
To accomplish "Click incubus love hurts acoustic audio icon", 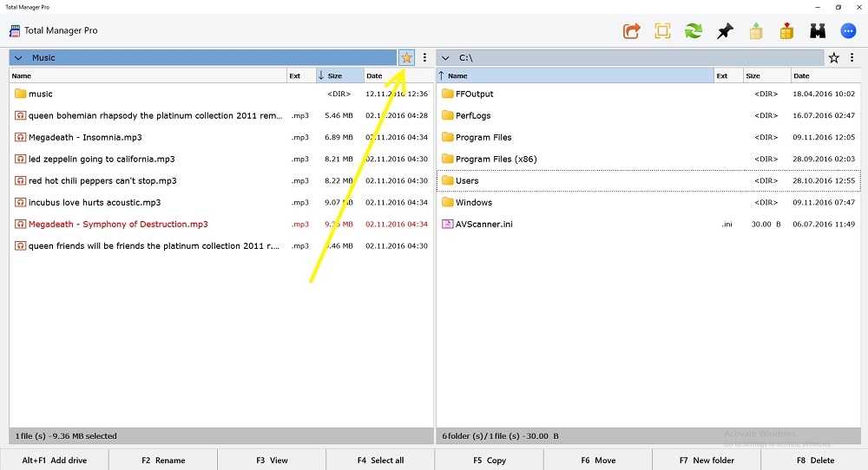I will click(21, 202).
